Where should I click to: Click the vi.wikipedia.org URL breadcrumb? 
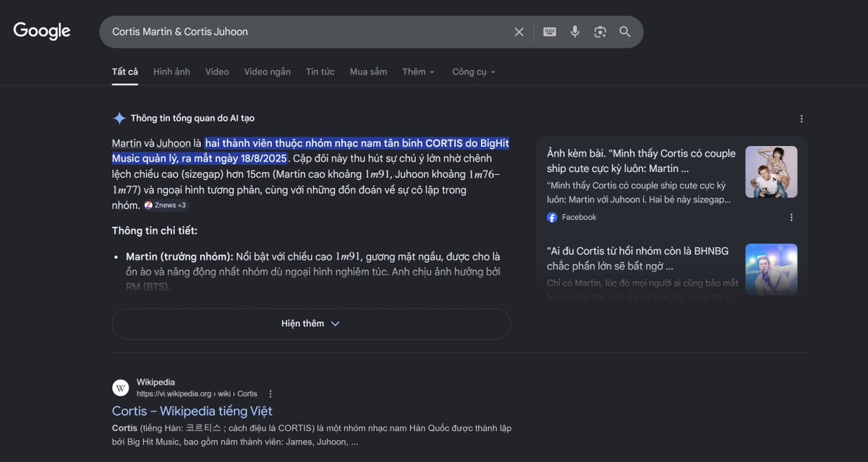click(197, 394)
